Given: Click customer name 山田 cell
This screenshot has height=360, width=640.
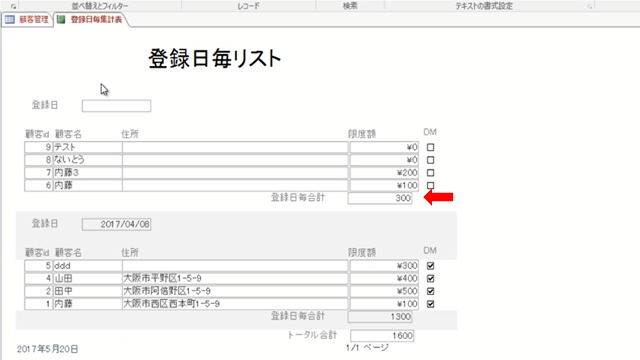Looking at the screenshot, I should point(87,278).
